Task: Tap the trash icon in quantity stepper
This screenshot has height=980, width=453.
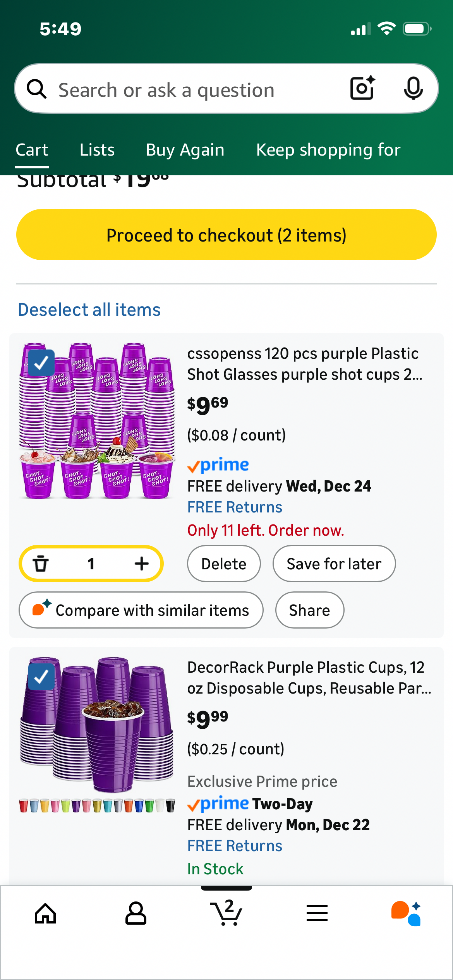Action: [41, 564]
